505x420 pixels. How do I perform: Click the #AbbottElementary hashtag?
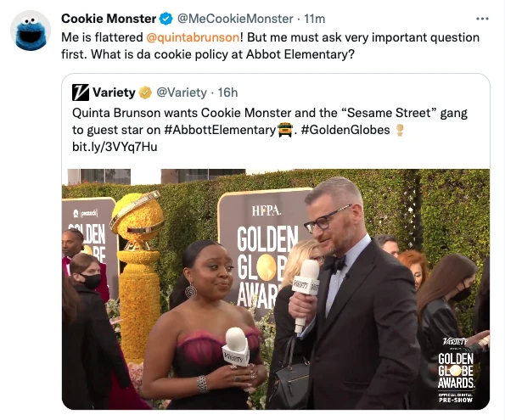[x=221, y=130]
